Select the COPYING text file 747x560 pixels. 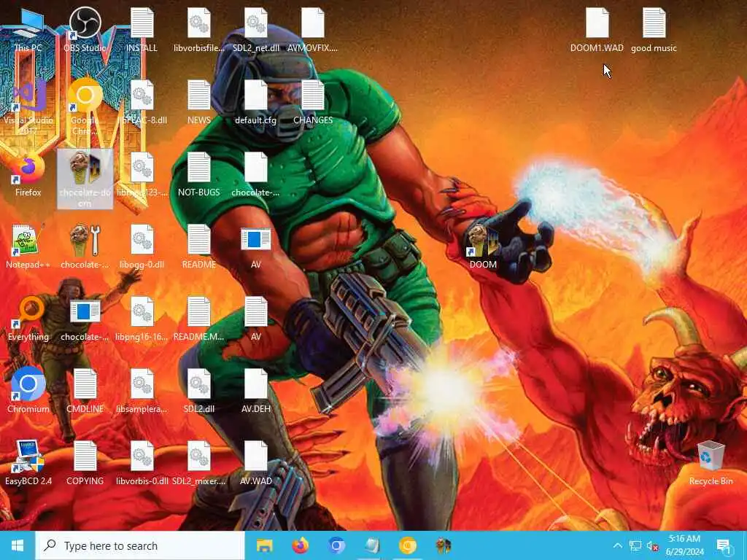pos(85,463)
